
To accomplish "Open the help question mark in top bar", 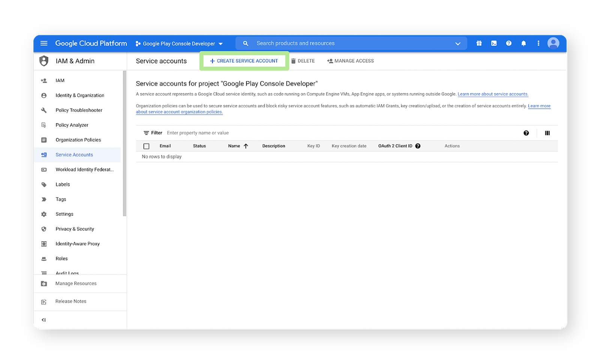I will 508,43.
